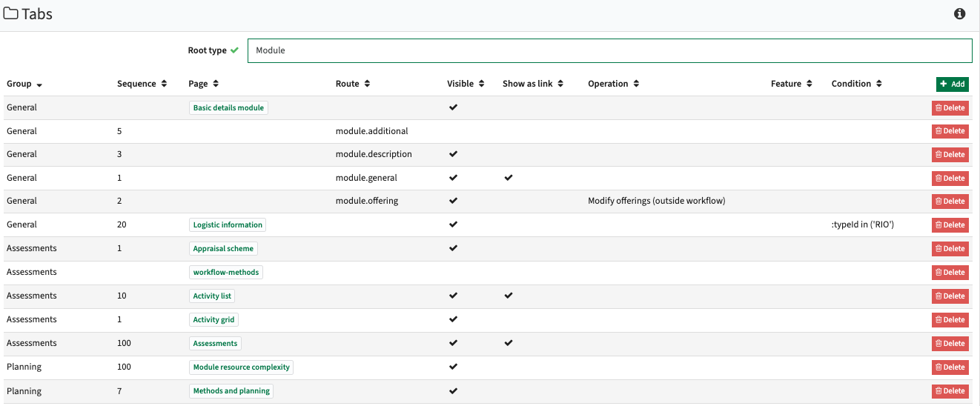The height and width of the screenshot is (406, 980).
Task: Delete the Methods and planning row
Action: tap(950, 390)
